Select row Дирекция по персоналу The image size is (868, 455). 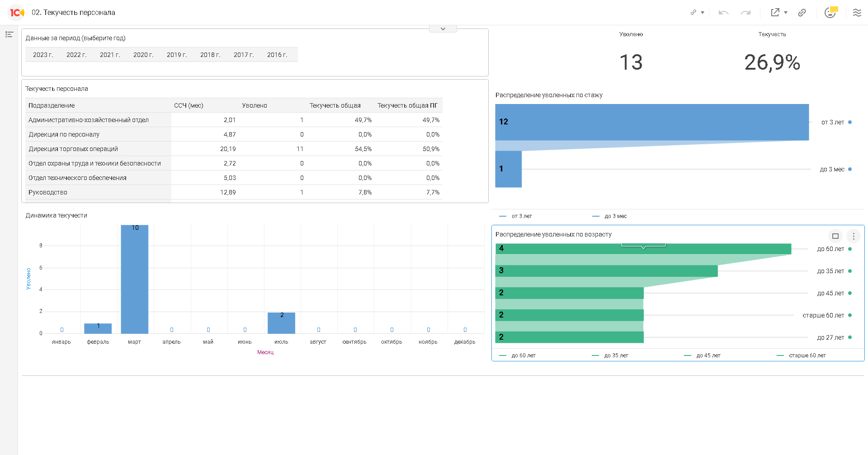(x=234, y=134)
